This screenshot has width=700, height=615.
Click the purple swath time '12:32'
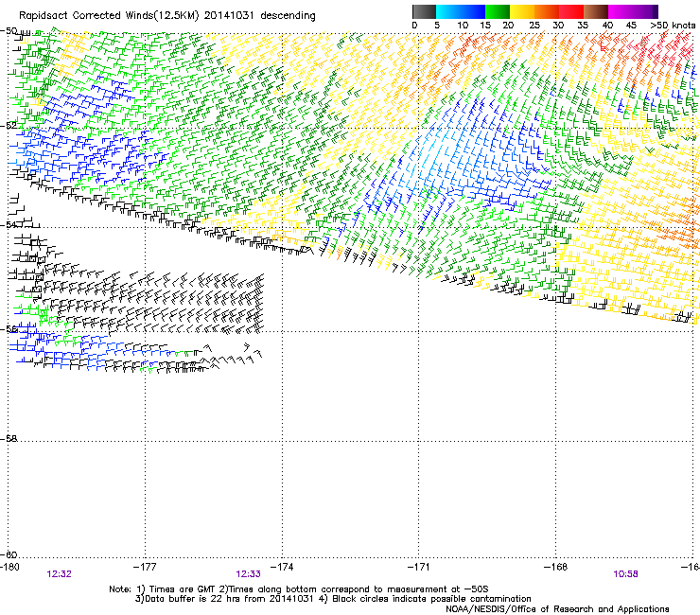click(x=59, y=574)
